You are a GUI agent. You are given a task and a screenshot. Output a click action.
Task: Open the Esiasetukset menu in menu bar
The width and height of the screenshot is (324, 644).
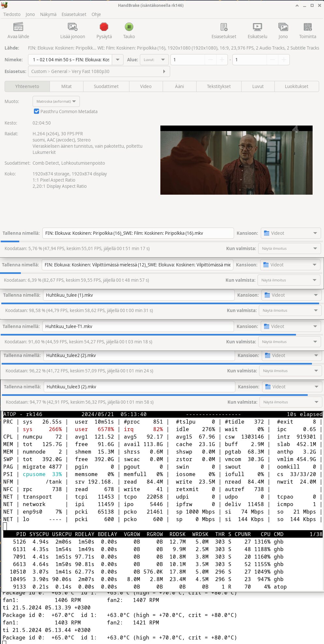[x=74, y=14]
